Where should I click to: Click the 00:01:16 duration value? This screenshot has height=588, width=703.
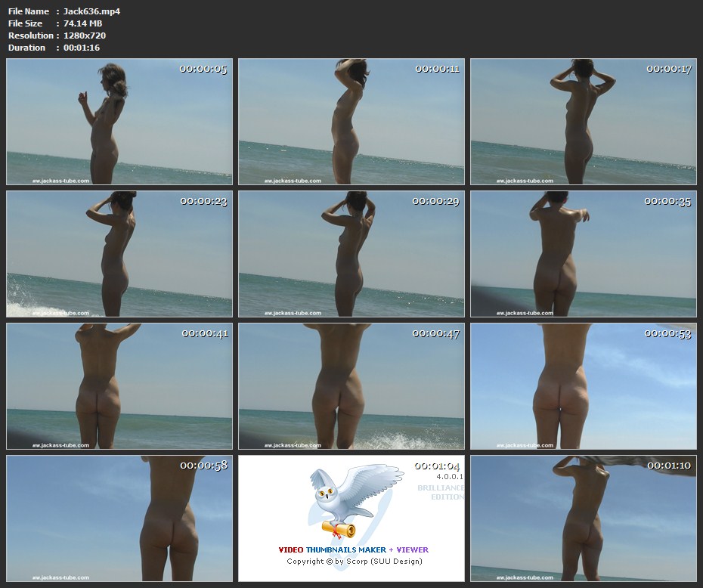pyautogui.click(x=81, y=48)
